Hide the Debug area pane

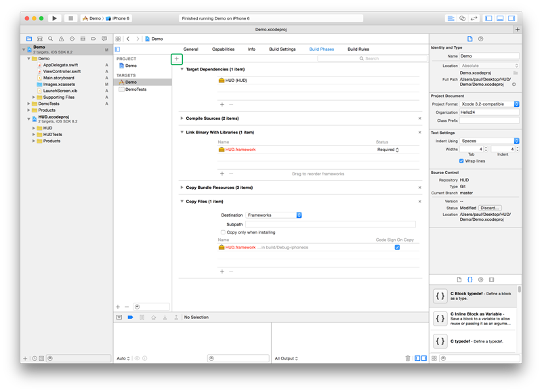coord(500,18)
